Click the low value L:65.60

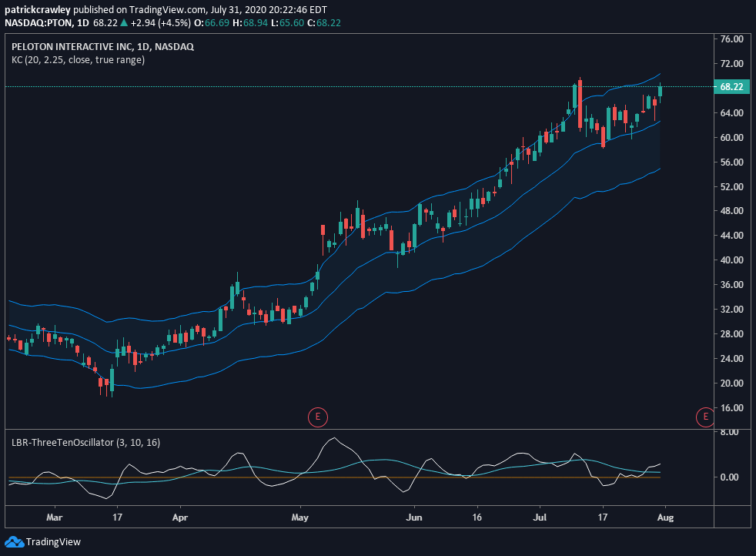tap(287, 22)
